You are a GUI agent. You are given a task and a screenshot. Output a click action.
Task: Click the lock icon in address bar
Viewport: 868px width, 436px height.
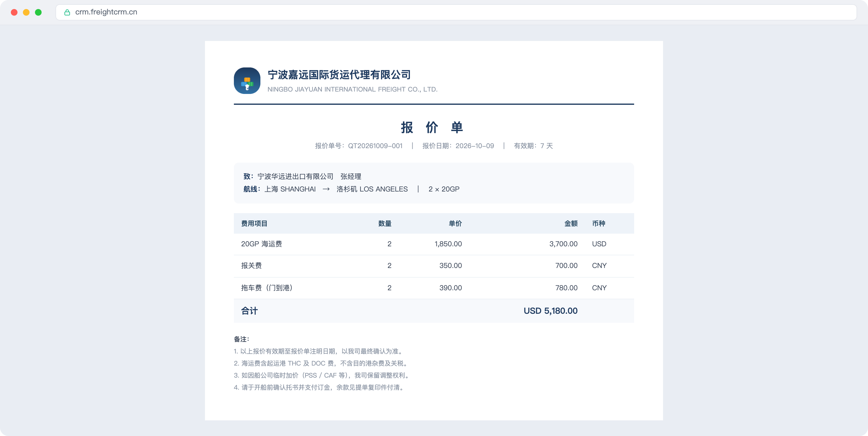coord(67,12)
